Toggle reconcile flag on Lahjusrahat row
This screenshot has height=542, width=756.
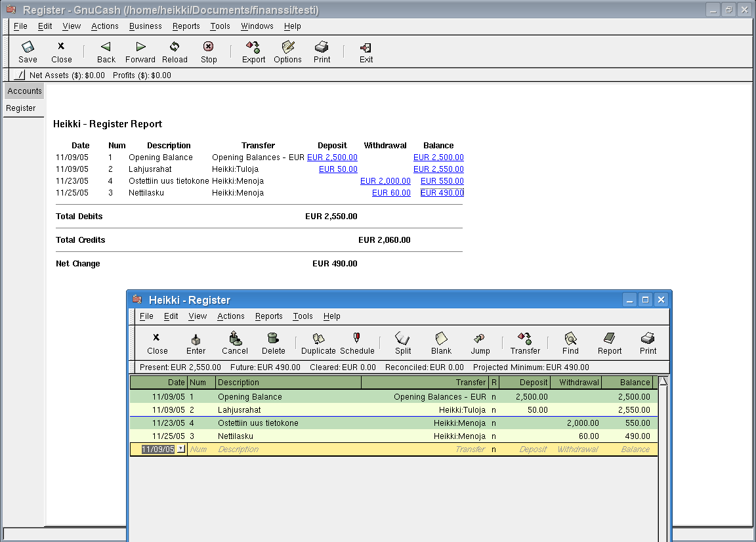pyautogui.click(x=493, y=410)
